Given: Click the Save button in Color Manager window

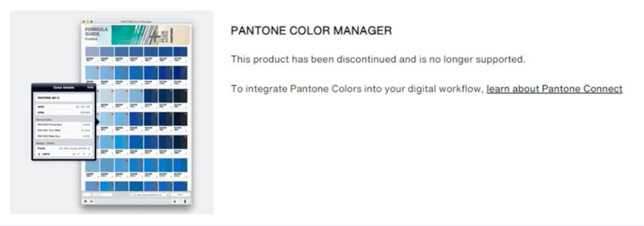Looking at the screenshot, I should pyautogui.click(x=180, y=194).
